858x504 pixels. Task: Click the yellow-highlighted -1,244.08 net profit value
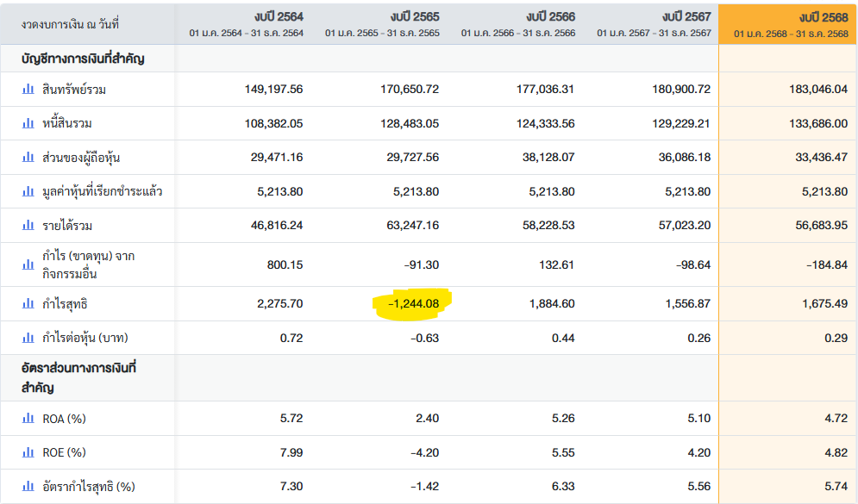[x=412, y=304]
